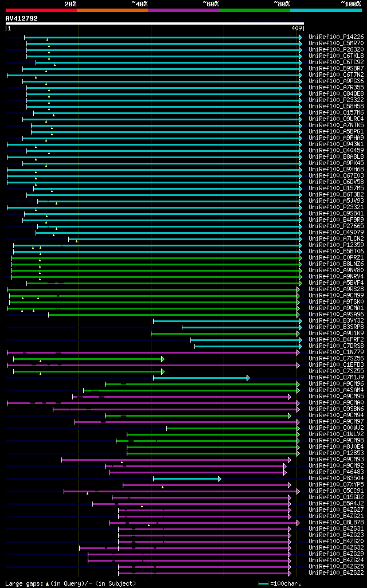Click the white query sequence ruler bar

pos(155,23)
